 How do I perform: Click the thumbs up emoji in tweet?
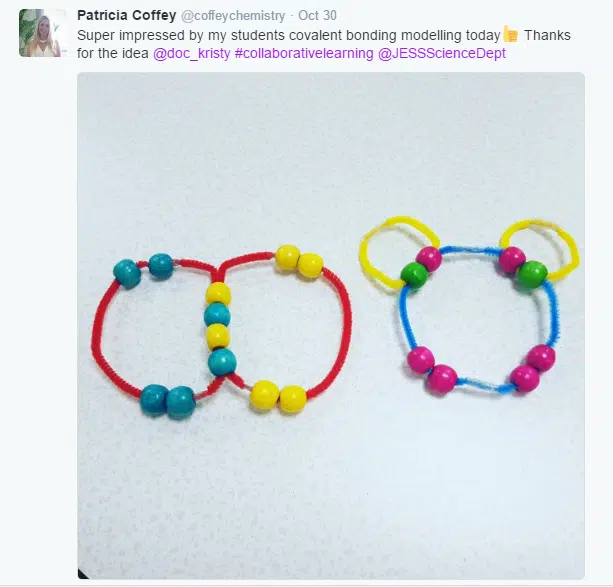(x=511, y=34)
